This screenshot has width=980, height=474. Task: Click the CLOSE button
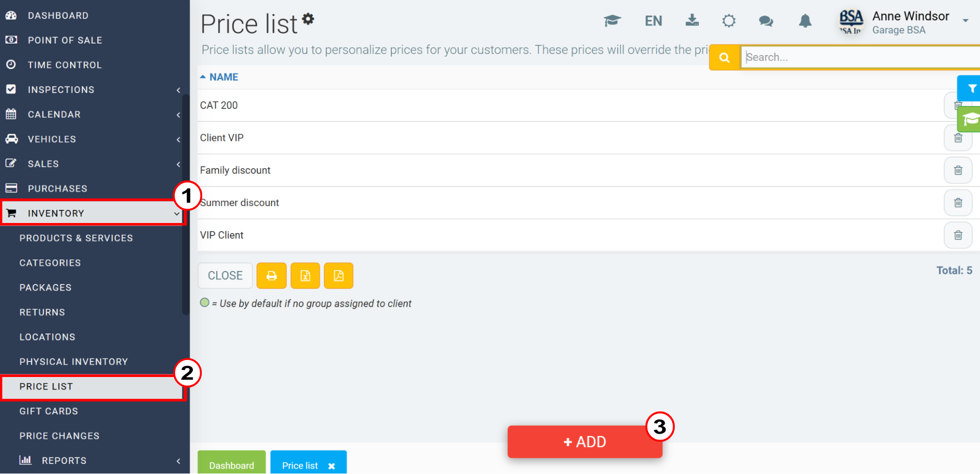[225, 276]
